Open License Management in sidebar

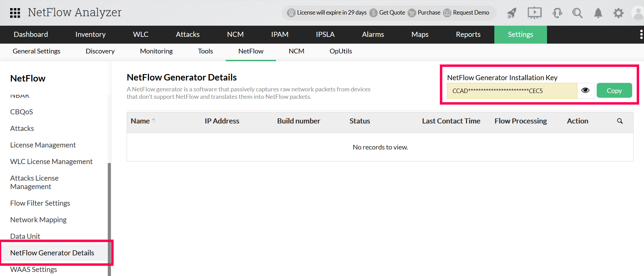tap(43, 145)
